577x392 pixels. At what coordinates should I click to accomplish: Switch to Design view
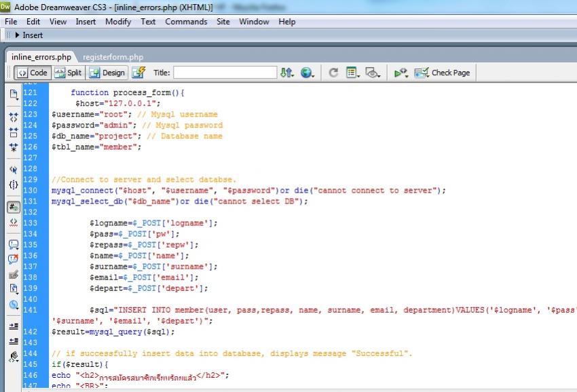click(107, 73)
